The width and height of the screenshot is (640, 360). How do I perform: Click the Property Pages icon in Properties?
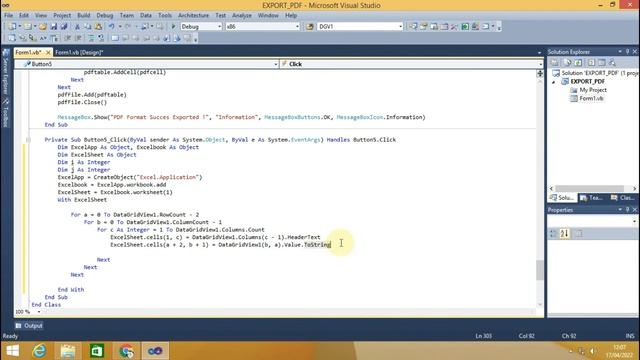[x=579, y=233]
